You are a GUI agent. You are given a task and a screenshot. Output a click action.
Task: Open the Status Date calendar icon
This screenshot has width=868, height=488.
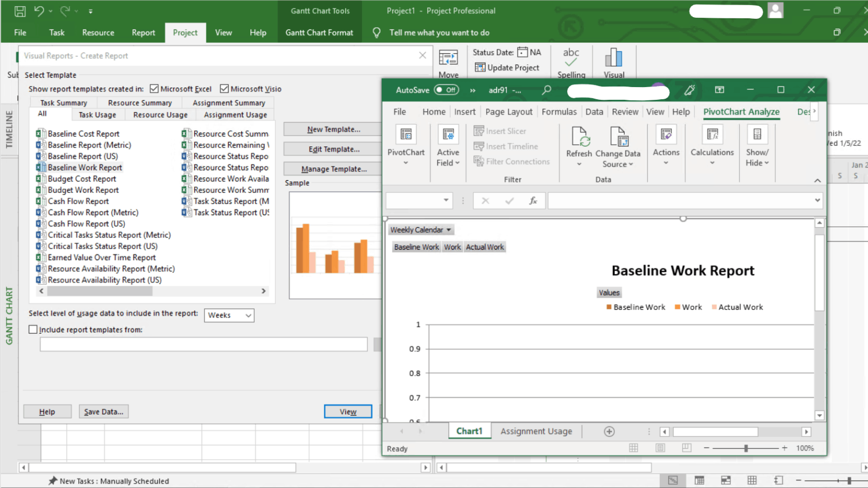[522, 52]
